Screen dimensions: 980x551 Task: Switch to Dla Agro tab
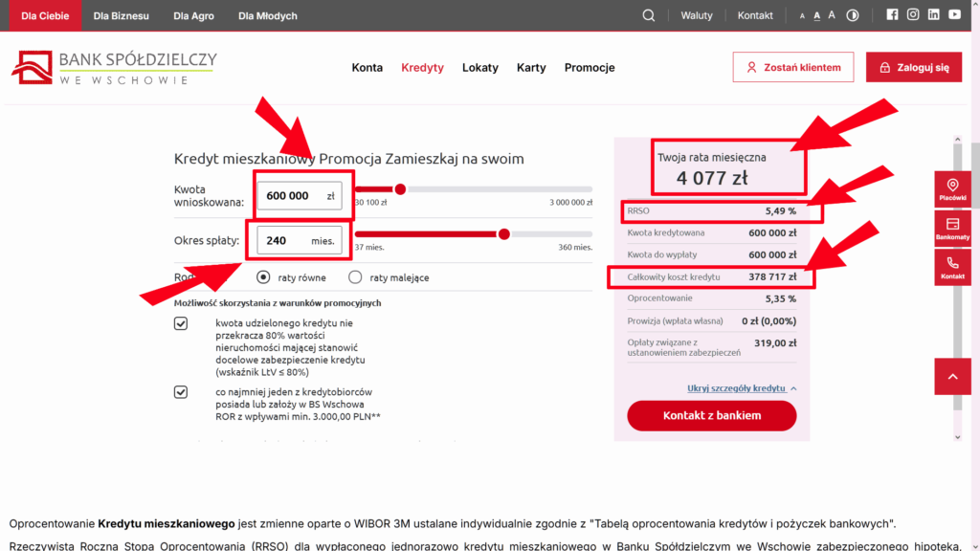tap(193, 15)
